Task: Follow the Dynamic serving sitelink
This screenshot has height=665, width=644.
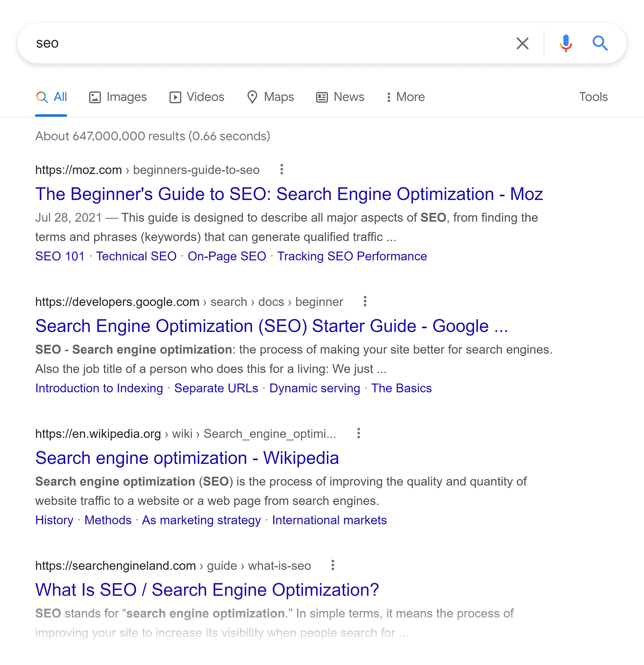Action: (x=315, y=388)
